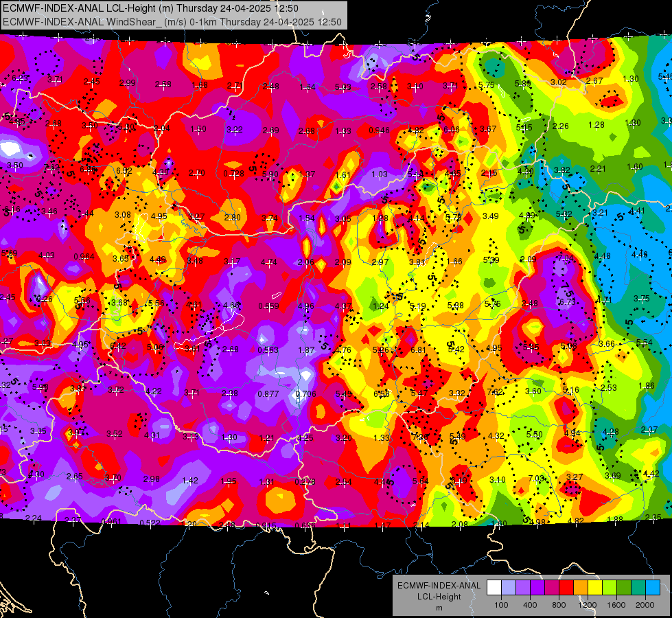
Task: Click the wind shear value '5.39'
Action: (491, 260)
